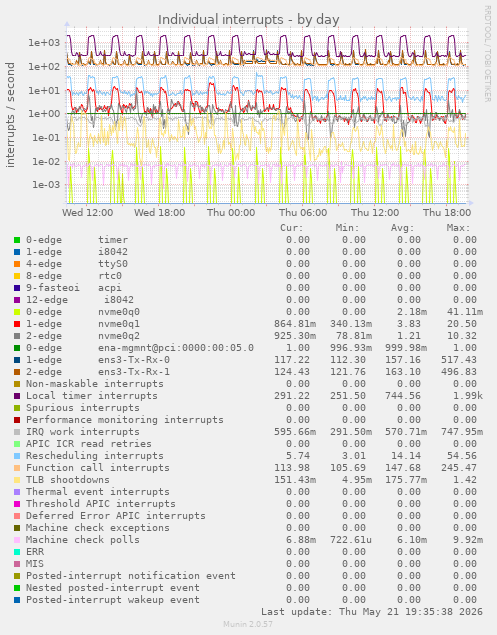Click the Max: column header
The width and height of the screenshot is (497, 635).
pyautogui.click(x=459, y=228)
